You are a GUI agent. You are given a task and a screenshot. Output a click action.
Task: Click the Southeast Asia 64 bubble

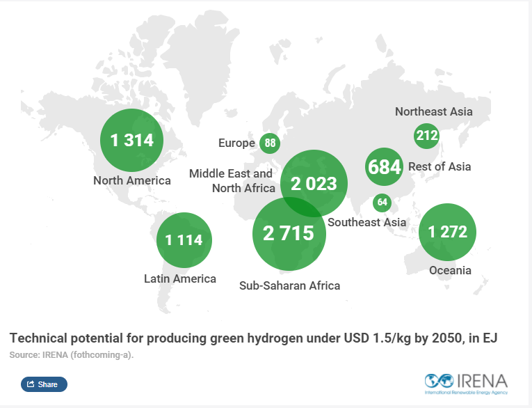tap(382, 203)
